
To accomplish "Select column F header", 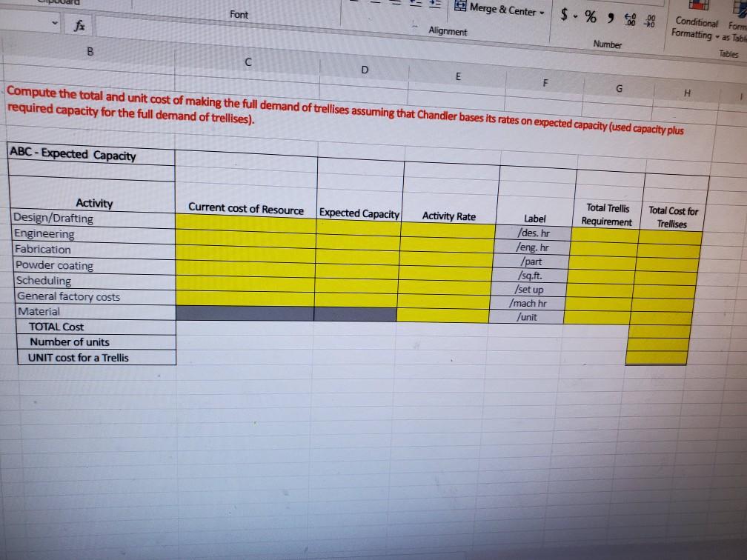I will pyautogui.click(x=545, y=83).
